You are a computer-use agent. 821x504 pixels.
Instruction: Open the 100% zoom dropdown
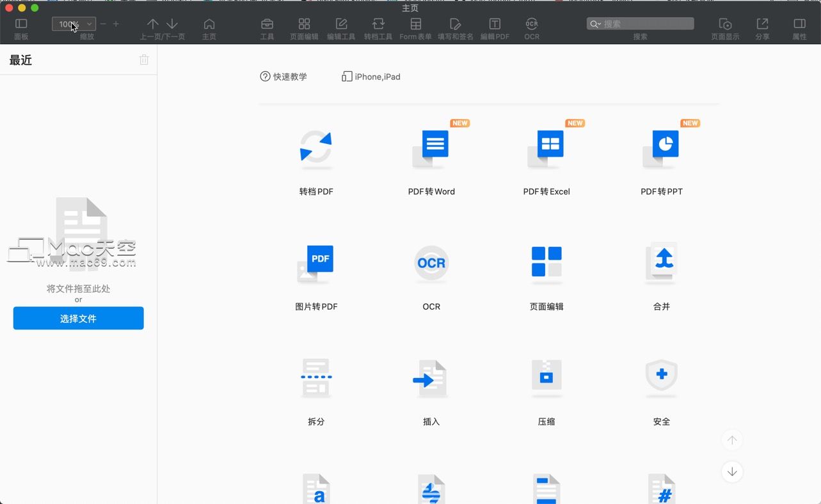click(x=74, y=24)
